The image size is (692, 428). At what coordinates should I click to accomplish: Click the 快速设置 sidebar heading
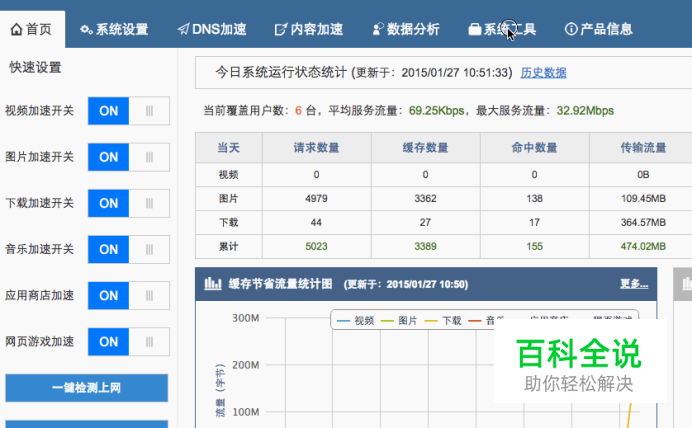click(x=35, y=68)
